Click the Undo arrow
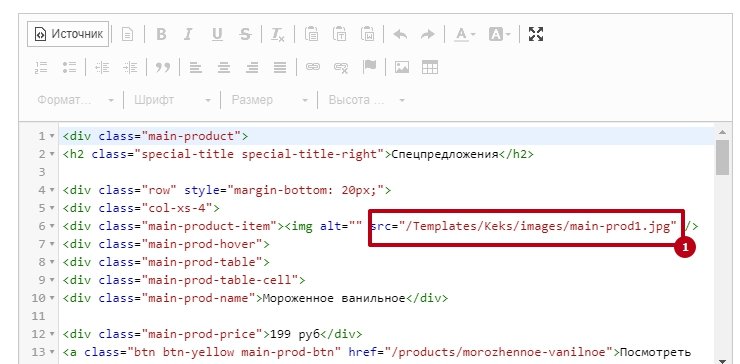The width and height of the screenshot is (740, 364). point(400,34)
